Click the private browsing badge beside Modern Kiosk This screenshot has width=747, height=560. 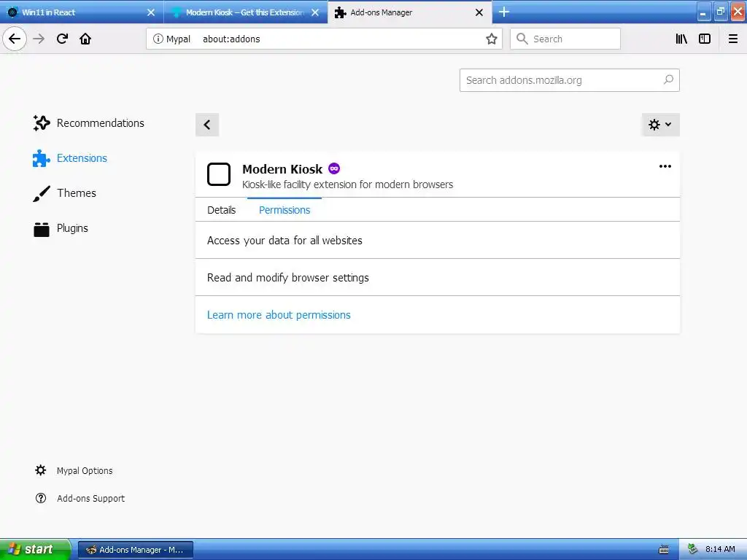334,168
